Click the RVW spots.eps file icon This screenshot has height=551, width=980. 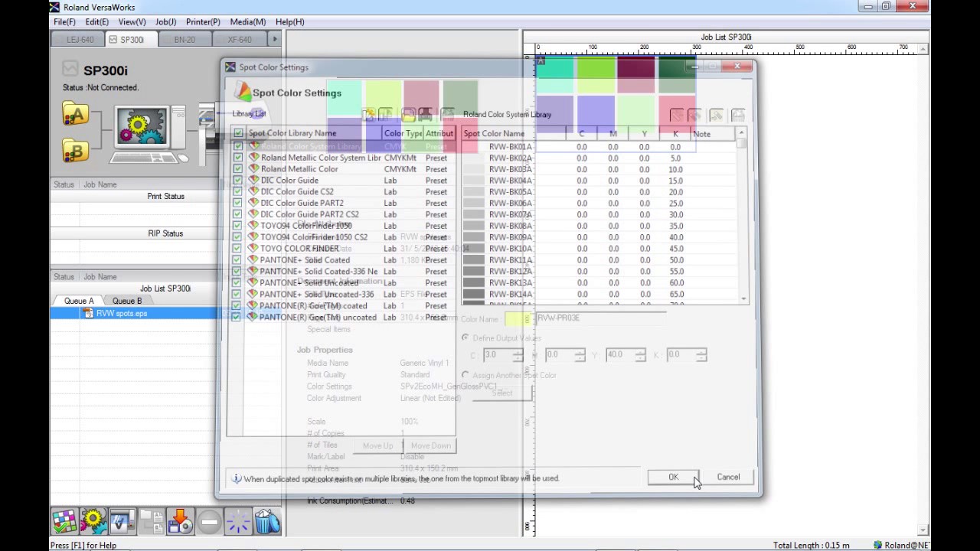89,313
